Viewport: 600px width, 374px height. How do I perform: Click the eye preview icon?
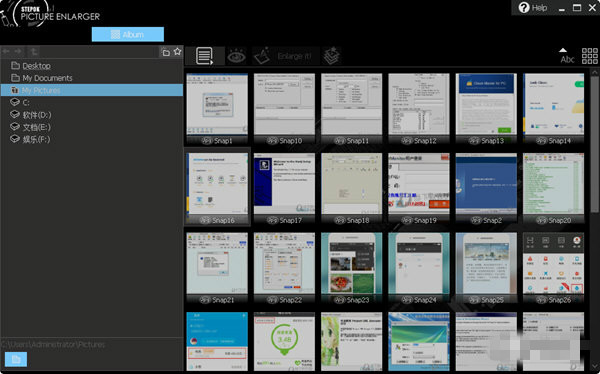[236, 57]
